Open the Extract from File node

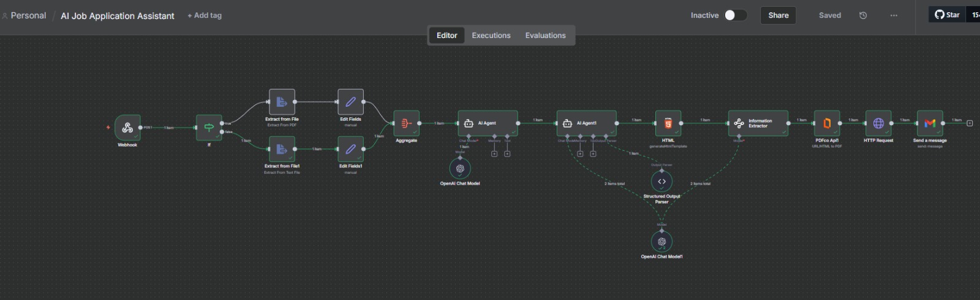point(282,102)
